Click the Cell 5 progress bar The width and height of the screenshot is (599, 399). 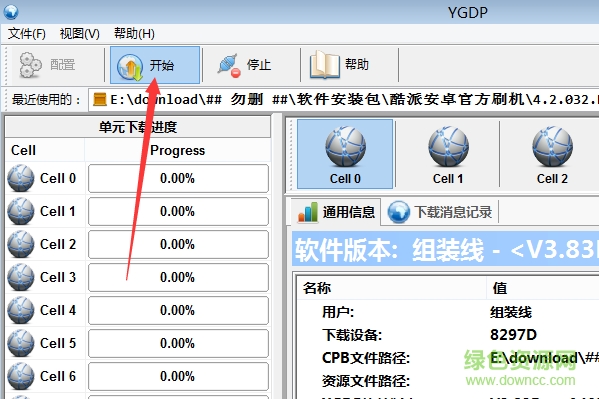click(x=178, y=343)
